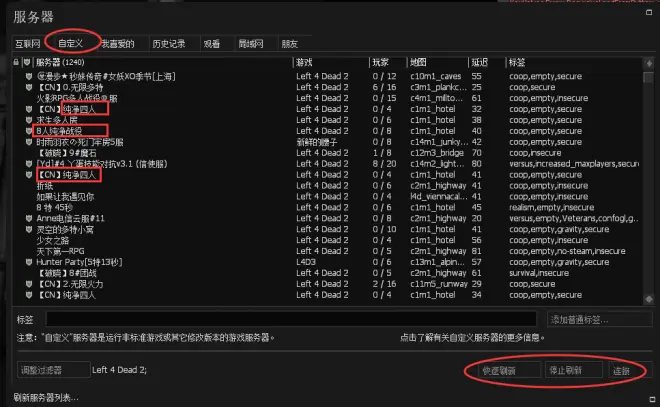Click the shield icon beside Anne电信云服#11

pyautogui.click(x=29, y=218)
